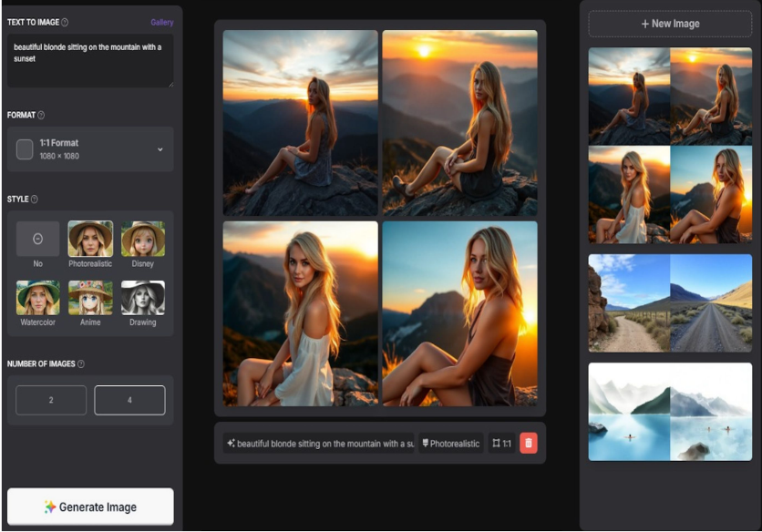This screenshot has width=762, height=532.
Task: Open the top-right generated image with visible sun
Action: pyautogui.click(x=459, y=123)
